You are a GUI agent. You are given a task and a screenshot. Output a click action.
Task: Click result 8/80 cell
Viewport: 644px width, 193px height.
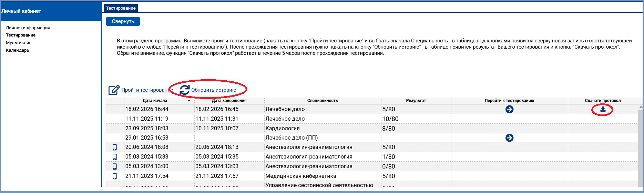(x=416, y=129)
